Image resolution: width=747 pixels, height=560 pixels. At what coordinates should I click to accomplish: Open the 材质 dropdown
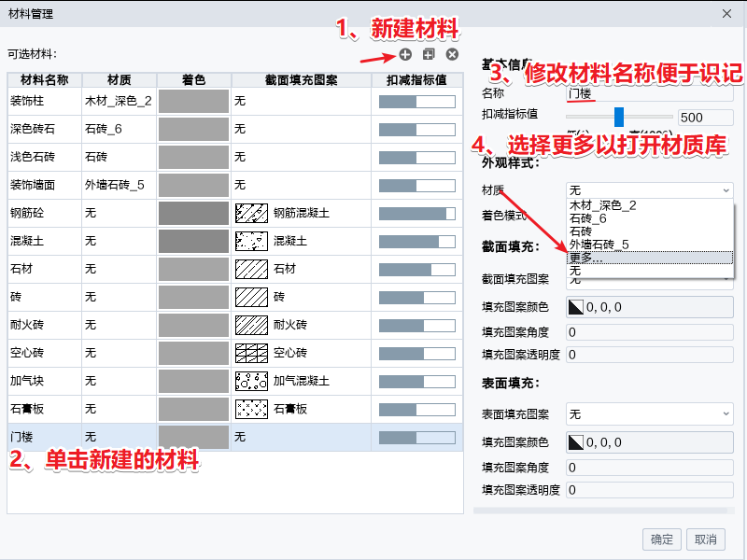(x=650, y=190)
